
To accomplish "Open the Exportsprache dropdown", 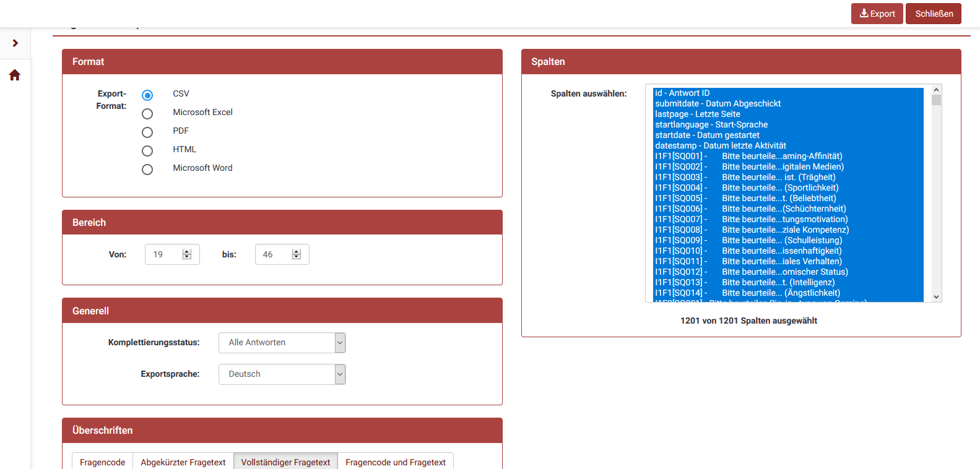I will [282, 374].
